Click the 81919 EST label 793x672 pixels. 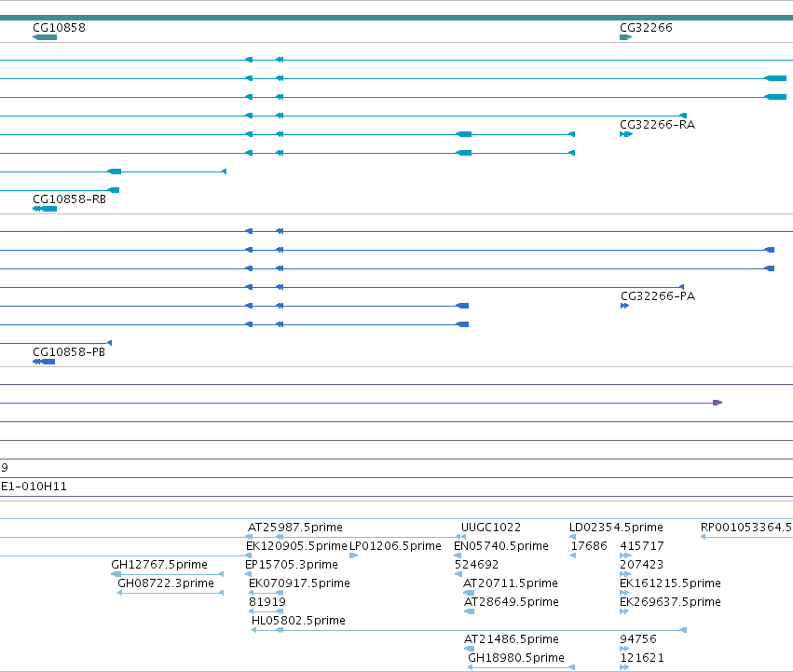267,602
